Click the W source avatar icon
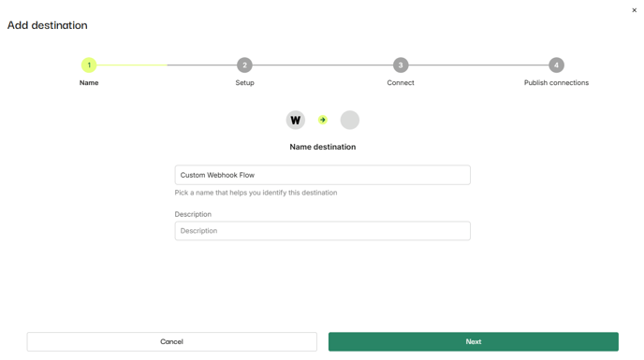Viewport: 644px width, 360px height. [x=295, y=120]
